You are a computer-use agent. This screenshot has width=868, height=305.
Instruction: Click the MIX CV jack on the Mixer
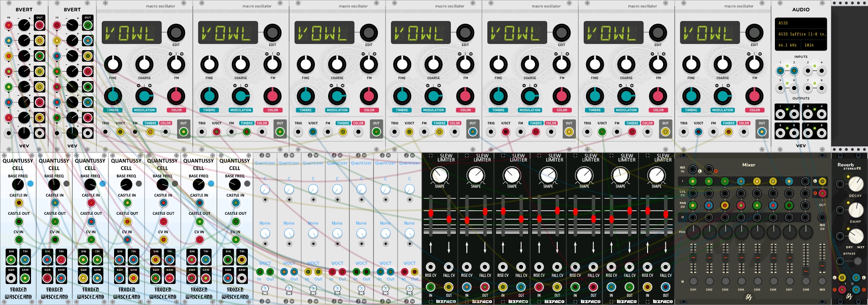[822, 217]
